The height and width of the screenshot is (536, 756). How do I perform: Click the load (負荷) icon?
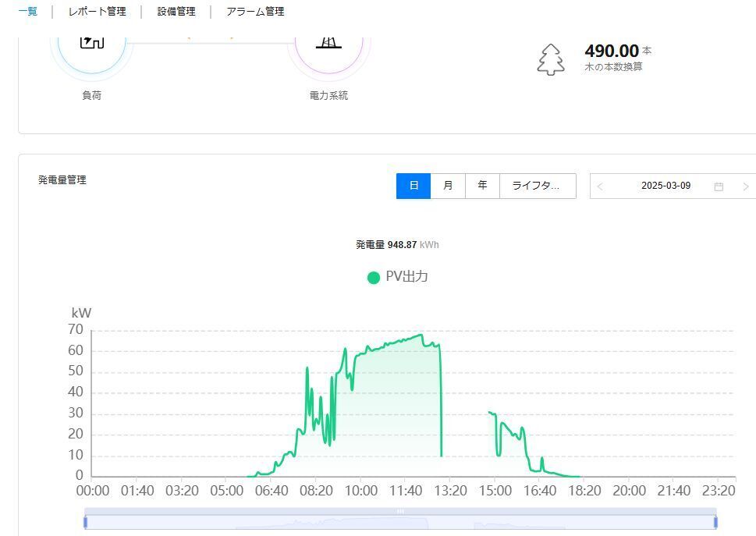(91, 42)
